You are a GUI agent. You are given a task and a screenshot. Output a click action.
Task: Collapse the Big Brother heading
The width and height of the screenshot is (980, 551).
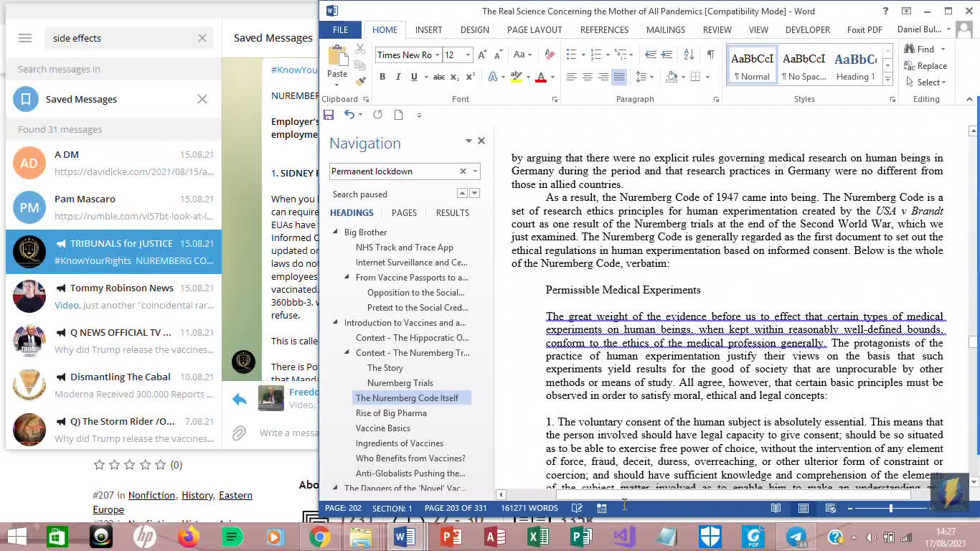point(335,232)
